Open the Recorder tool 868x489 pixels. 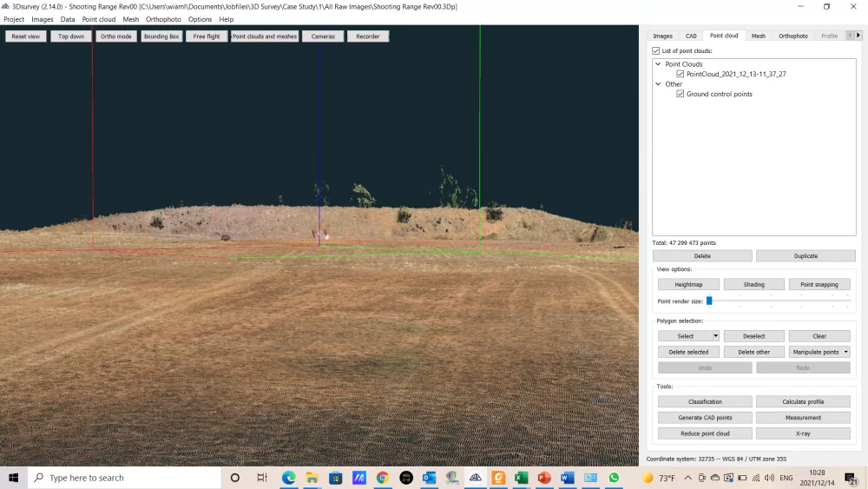(368, 36)
